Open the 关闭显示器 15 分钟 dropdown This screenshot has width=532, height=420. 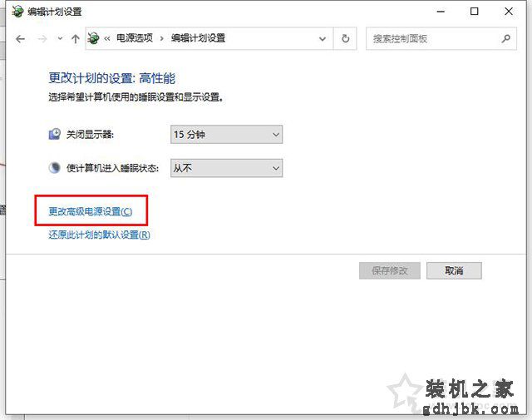click(226, 135)
